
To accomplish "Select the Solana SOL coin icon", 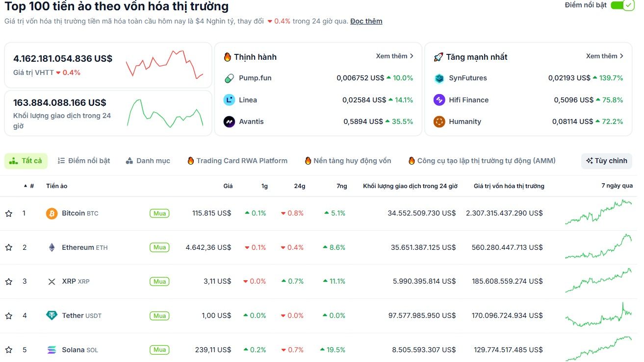I will click(x=52, y=350).
